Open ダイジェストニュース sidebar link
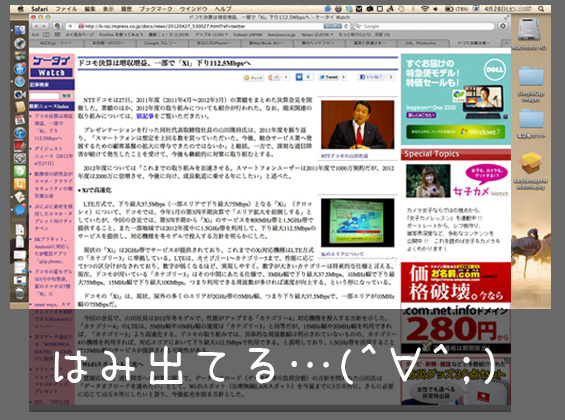565x420 pixels. click(x=54, y=156)
